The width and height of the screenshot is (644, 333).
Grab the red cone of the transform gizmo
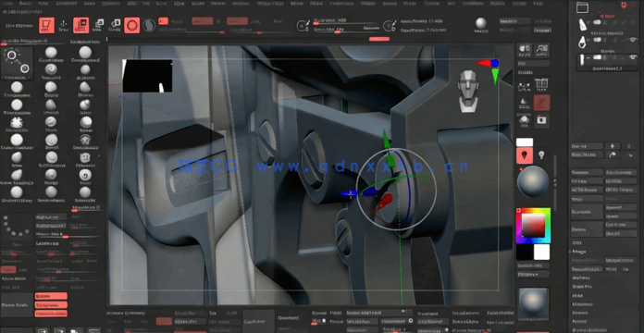(384, 203)
